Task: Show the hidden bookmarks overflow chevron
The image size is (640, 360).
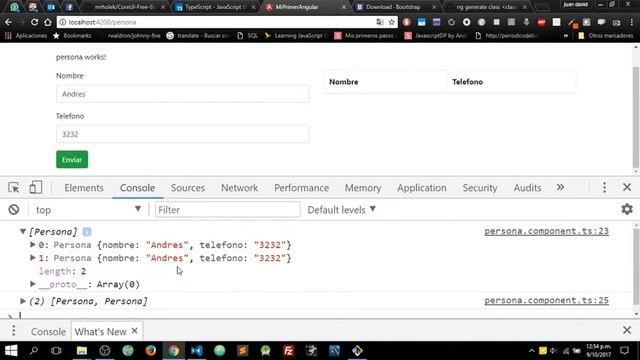Action: tap(566, 36)
